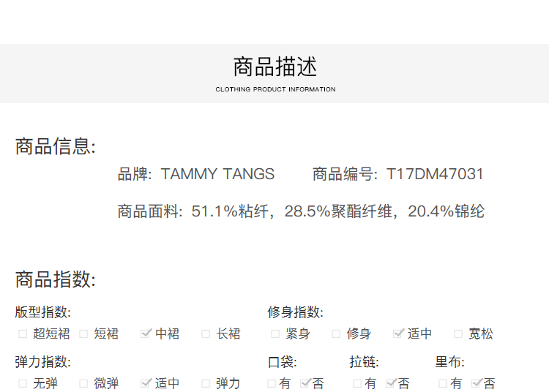This screenshot has width=549, height=392.
Task: Check 有 under 口袋
Action: 272,383
